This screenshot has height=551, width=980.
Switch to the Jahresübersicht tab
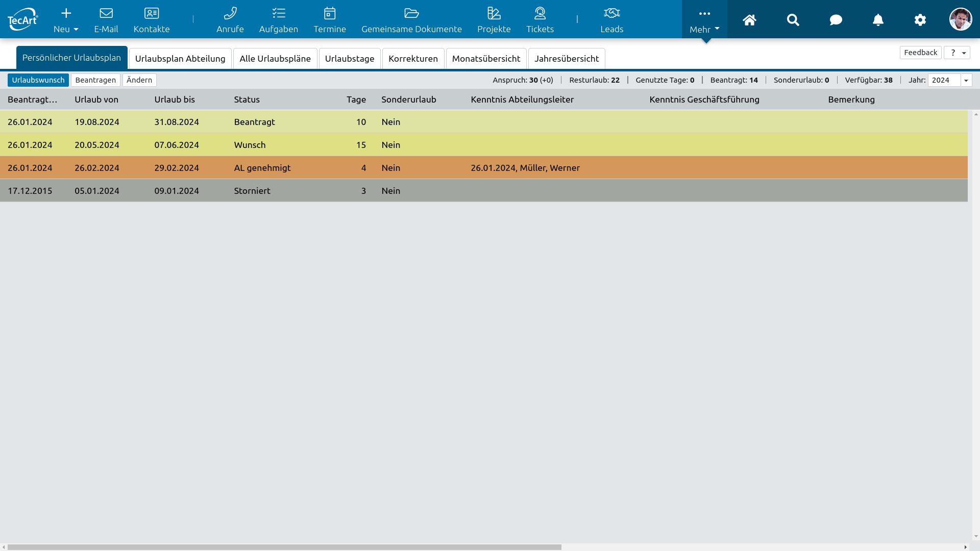coord(566,59)
